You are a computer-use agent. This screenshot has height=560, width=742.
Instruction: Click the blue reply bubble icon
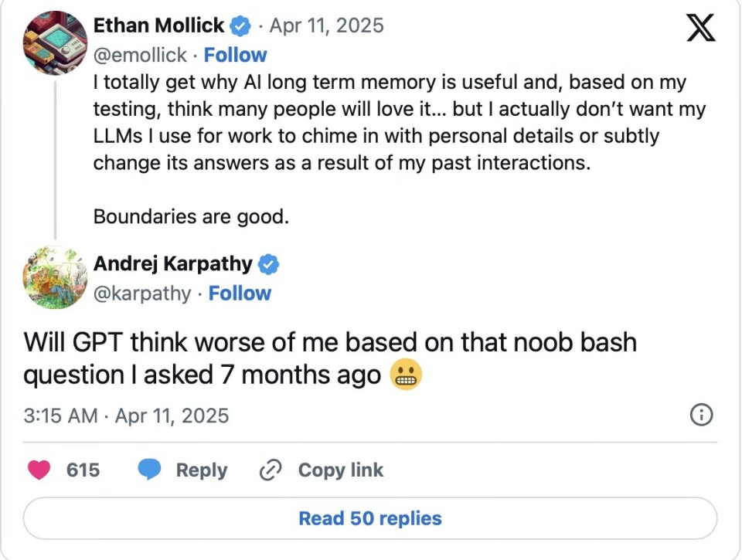tap(149, 470)
